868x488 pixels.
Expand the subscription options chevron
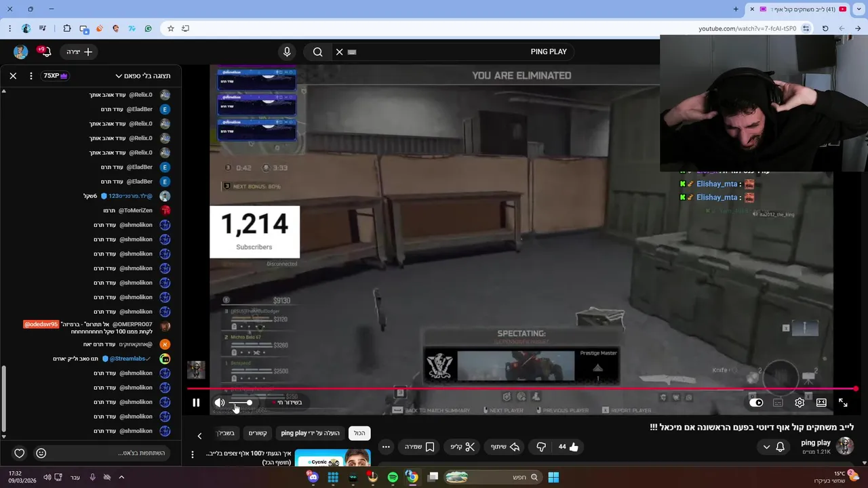click(766, 447)
